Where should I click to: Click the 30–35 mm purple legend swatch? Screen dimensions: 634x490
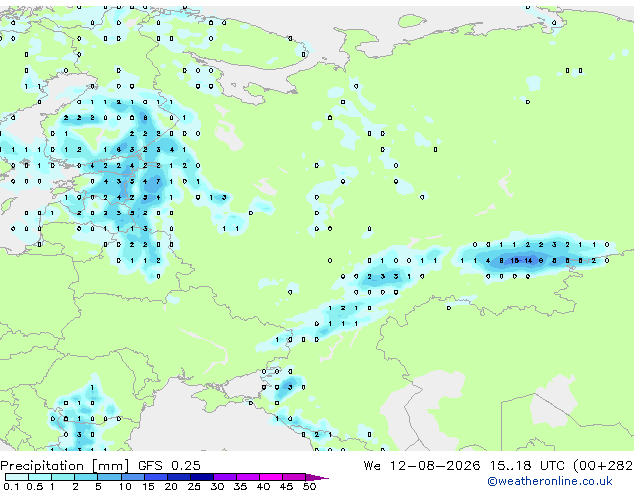coord(225,477)
